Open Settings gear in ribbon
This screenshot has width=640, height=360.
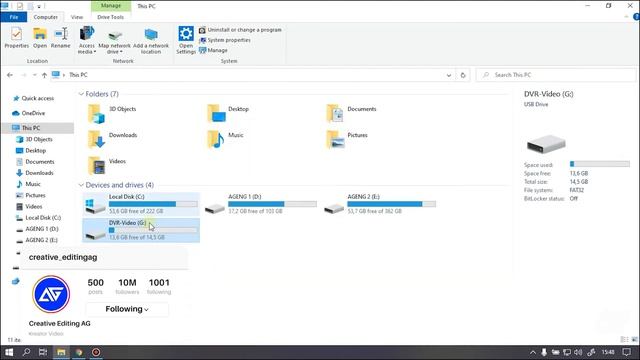coord(186,40)
